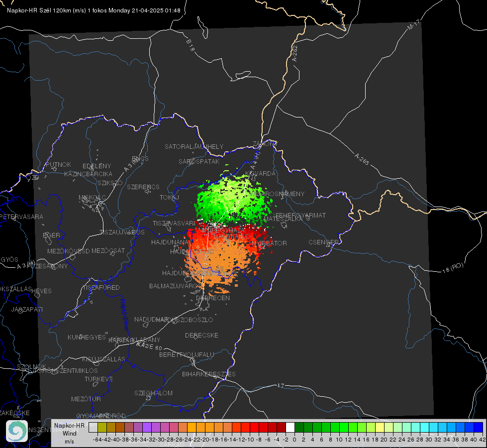Select the JÁSZAPÁTI label
Image resolution: width=487 pixels, height=448 pixels.
pos(27,309)
